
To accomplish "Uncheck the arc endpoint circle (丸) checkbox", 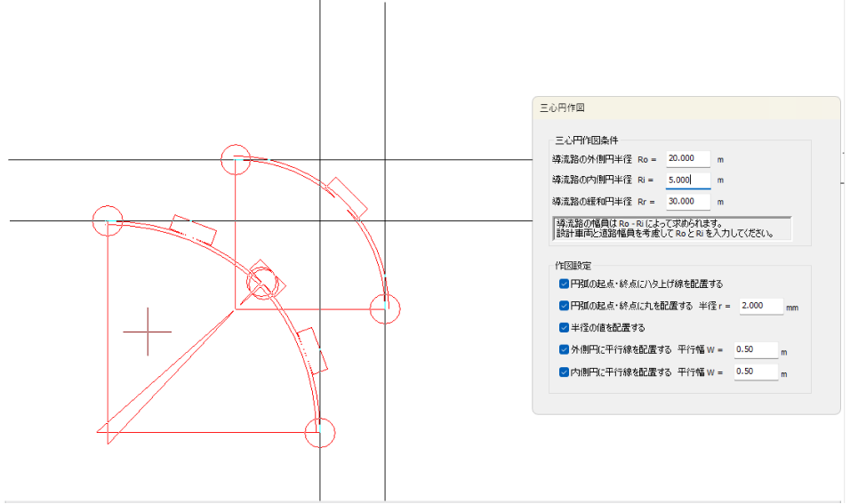I will (565, 306).
